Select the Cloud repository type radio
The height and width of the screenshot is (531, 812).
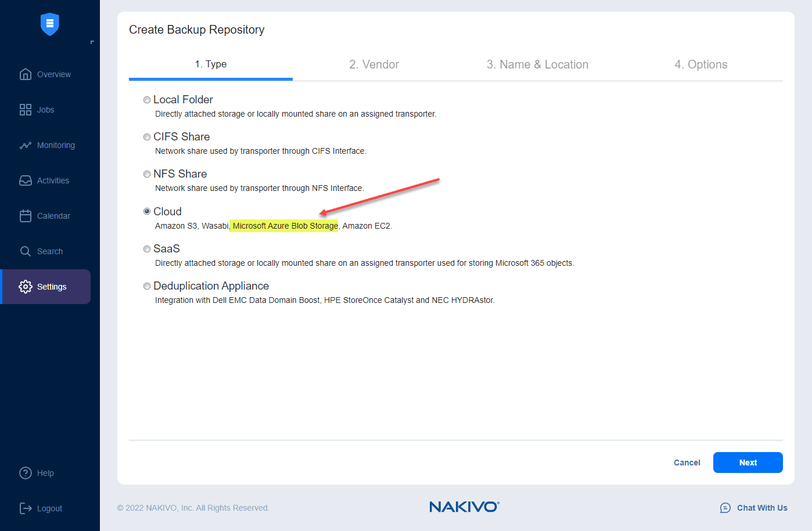147,211
